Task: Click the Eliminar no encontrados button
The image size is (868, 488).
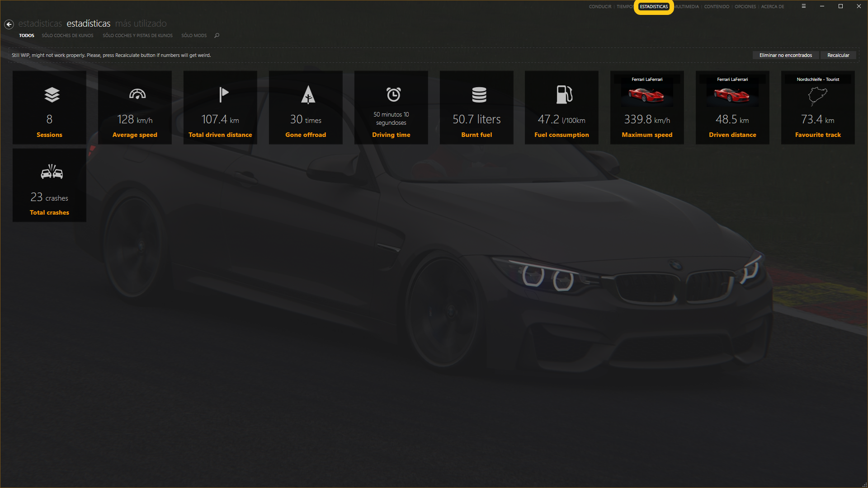Action: click(785, 55)
